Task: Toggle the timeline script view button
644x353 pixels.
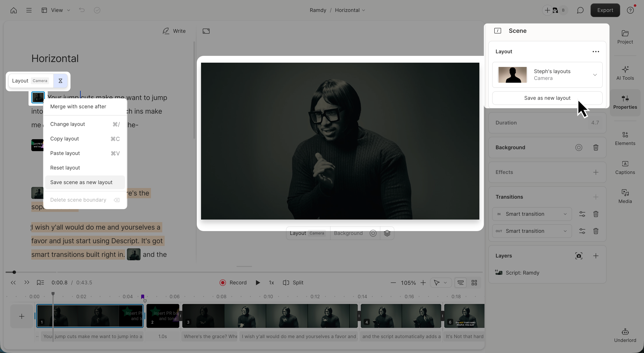Action: [x=460, y=282]
